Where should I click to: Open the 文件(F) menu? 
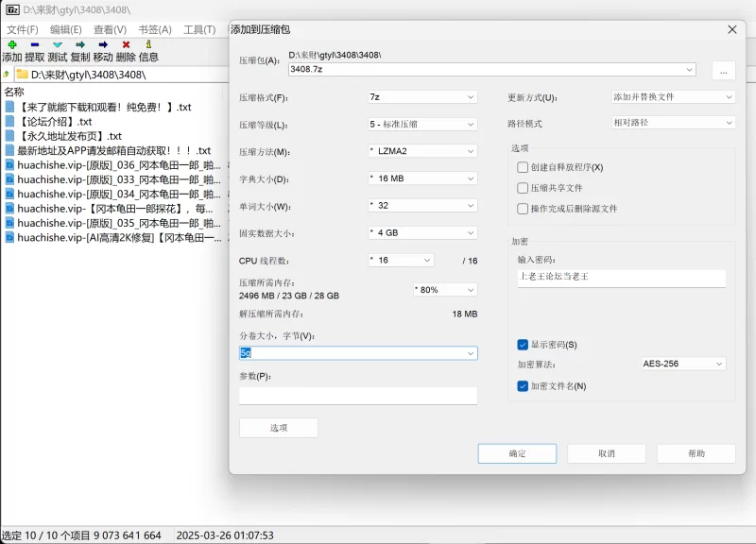(x=22, y=29)
